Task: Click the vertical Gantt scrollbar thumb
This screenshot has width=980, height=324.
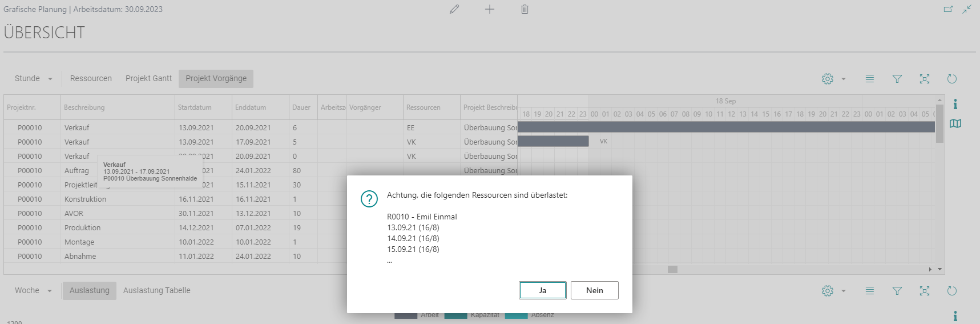Action: [x=939, y=123]
